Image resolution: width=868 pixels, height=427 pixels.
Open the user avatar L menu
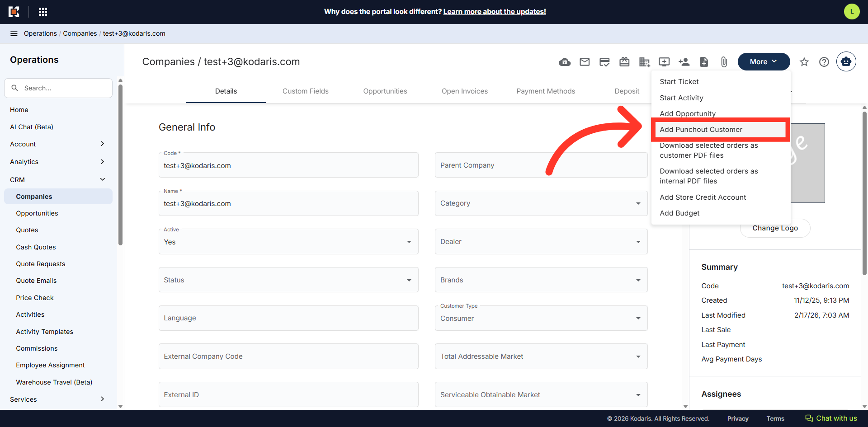click(x=852, y=12)
